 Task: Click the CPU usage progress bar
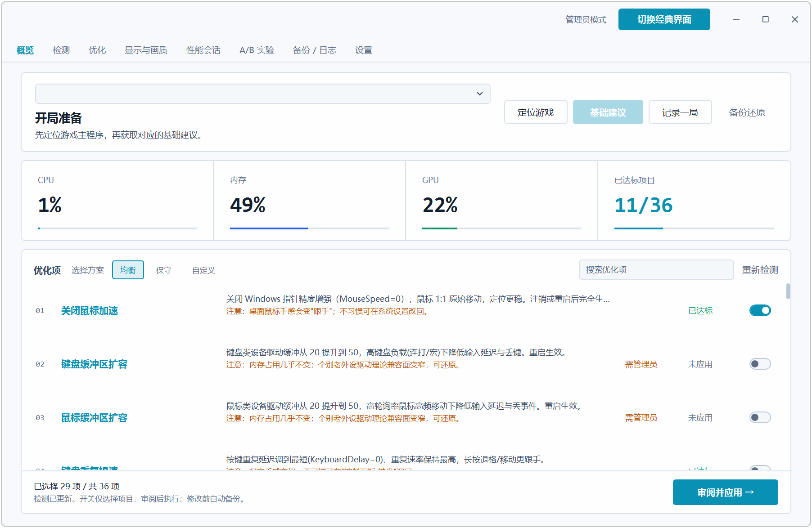coord(117,228)
